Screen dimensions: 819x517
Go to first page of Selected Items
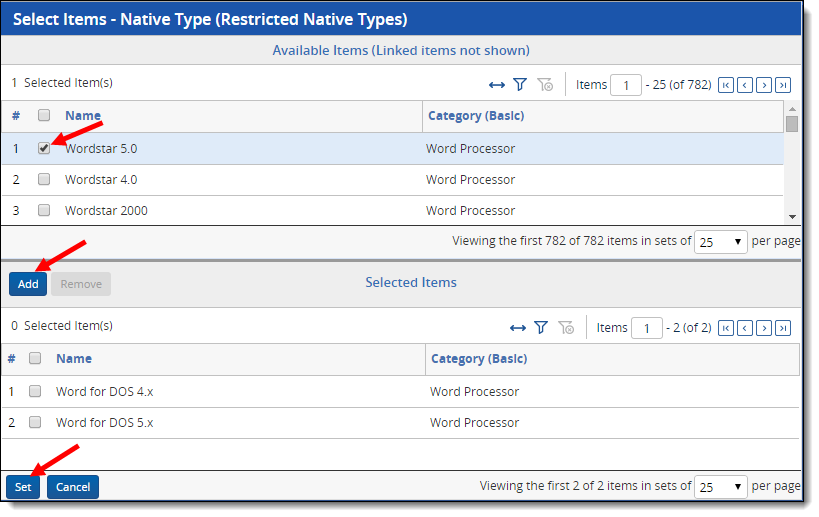[726, 328]
